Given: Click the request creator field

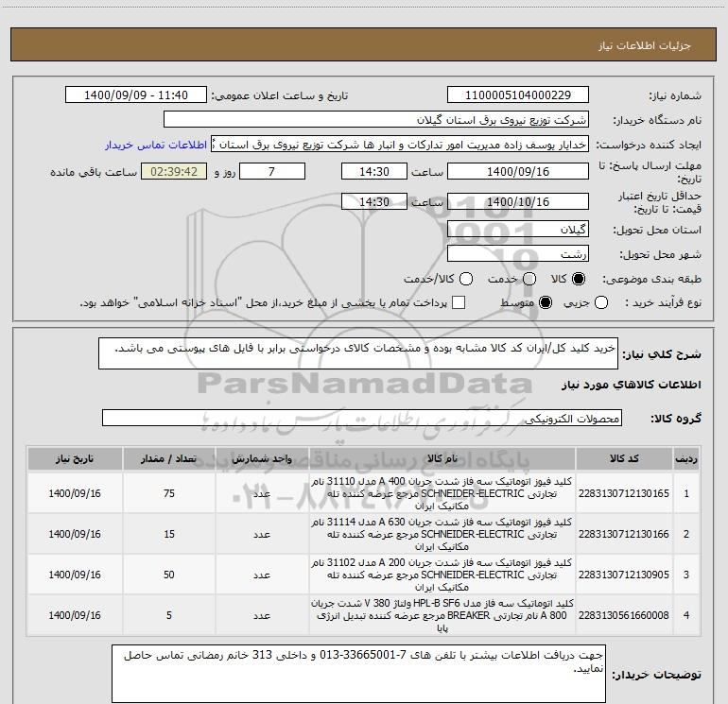Looking at the screenshot, I should [x=400, y=145].
